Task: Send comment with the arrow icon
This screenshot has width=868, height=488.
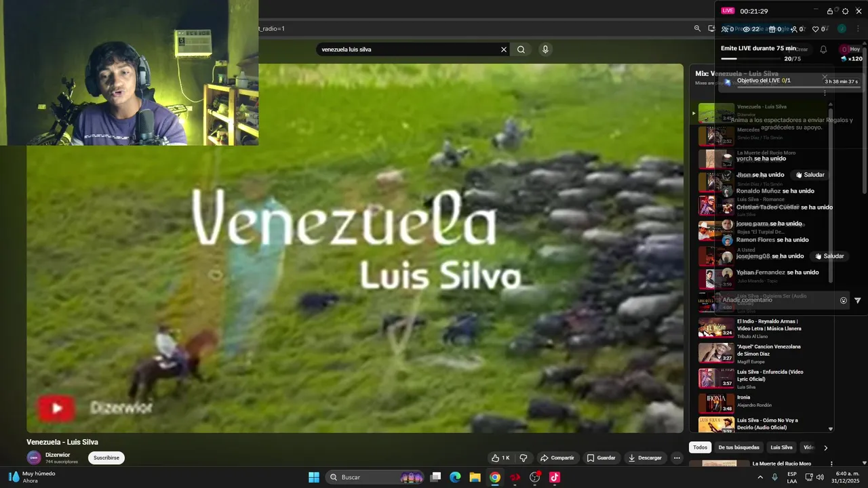Action: click(x=857, y=300)
